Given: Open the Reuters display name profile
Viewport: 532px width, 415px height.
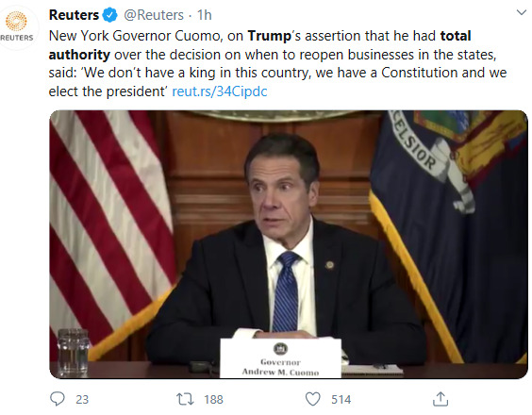Looking at the screenshot, I should pos(74,15).
